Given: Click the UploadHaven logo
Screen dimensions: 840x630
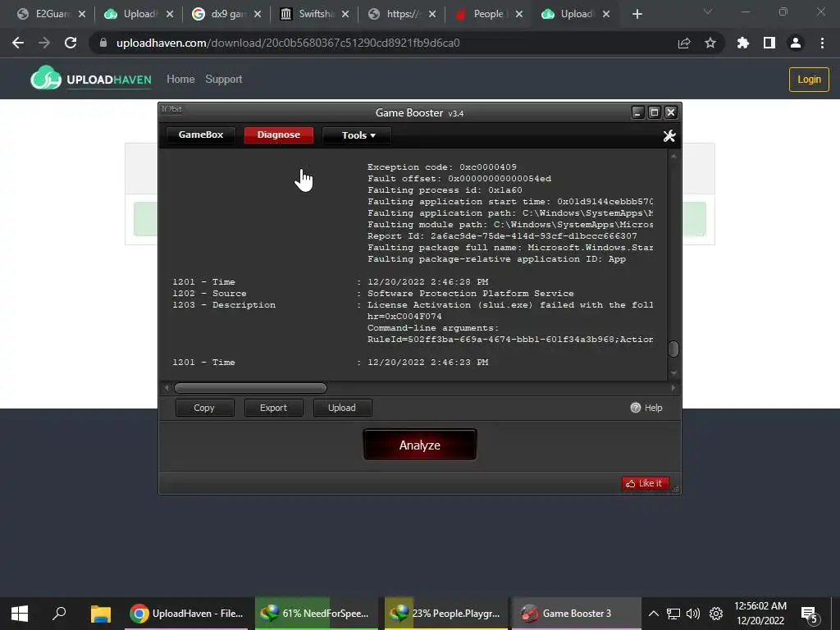Looking at the screenshot, I should pos(91,80).
